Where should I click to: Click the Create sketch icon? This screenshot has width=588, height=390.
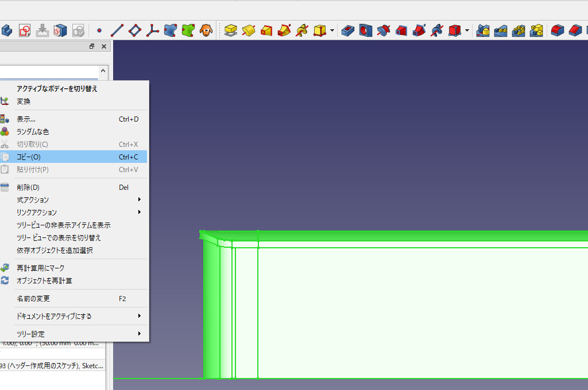tap(25, 30)
